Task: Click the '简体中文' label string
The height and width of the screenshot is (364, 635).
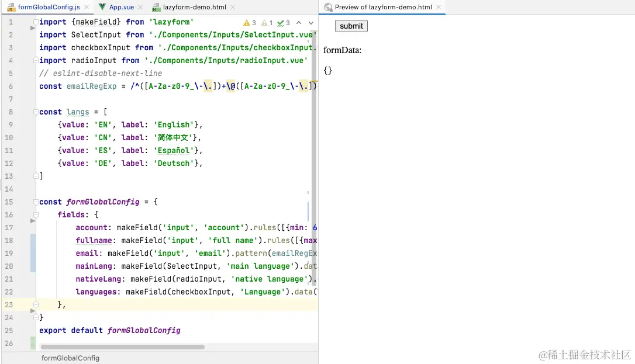Action: 172,137
